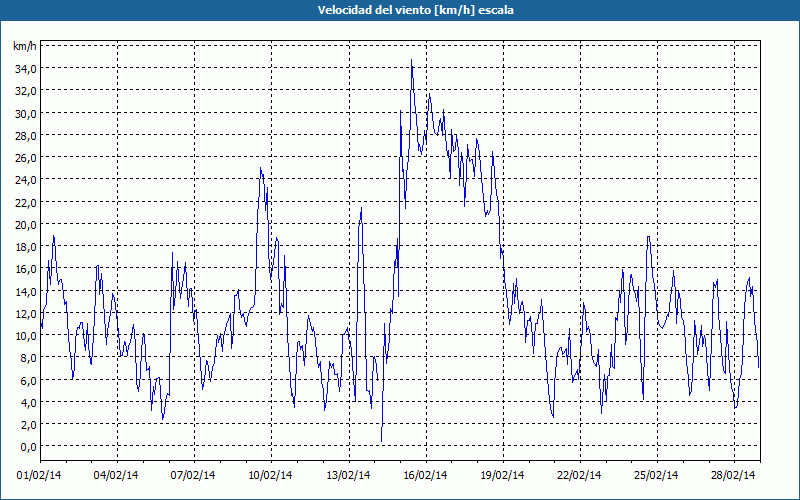Select the 32,0 y-axis value
The height and width of the screenshot is (500, 800).
(x=24, y=91)
